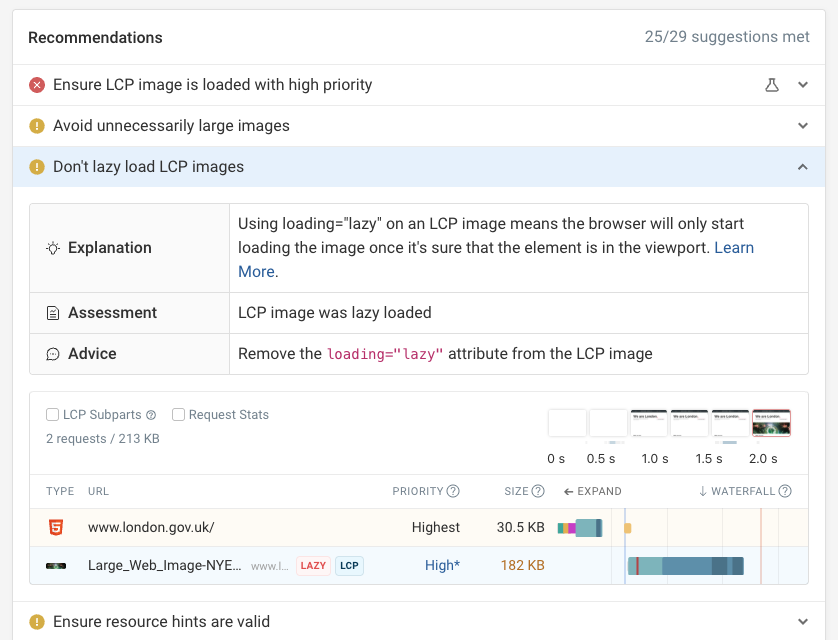Click the LAZY badge on image request
838x640 pixels.
pos(313,566)
